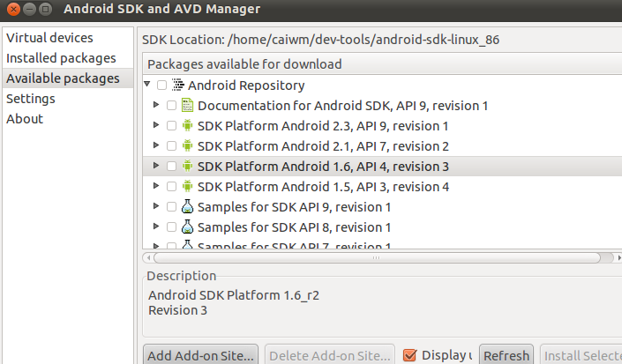Expand Samples for SDK API 8 row
Image resolution: width=622 pixels, height=364 pixels.
pyautogui.click(x=156, y=226)
